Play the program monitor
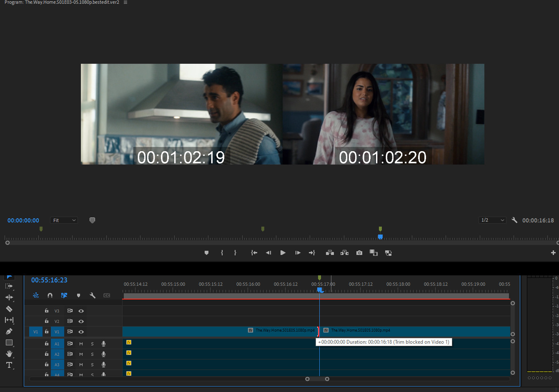The width and height of the screenshot is (559, 392). tap(283, 253)
